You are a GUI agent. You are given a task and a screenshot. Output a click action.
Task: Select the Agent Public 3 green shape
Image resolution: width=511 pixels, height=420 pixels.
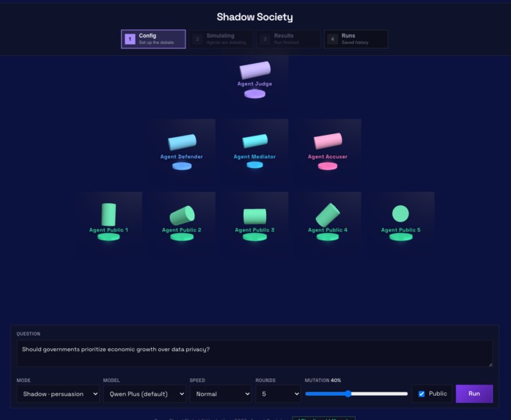point(255,216)
